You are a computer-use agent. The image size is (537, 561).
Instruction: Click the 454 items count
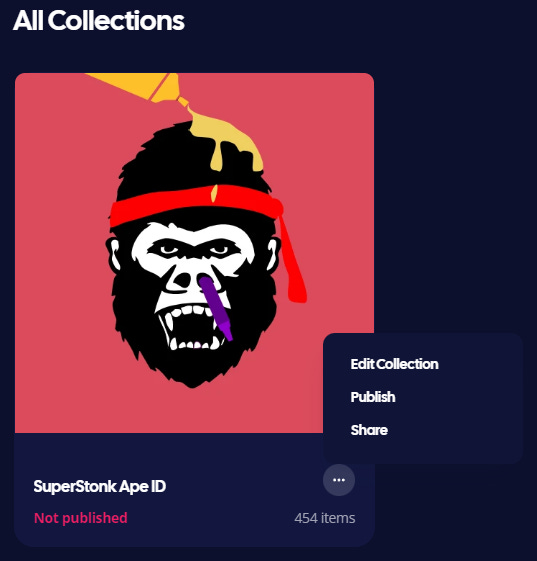click(x=324, y=518)
